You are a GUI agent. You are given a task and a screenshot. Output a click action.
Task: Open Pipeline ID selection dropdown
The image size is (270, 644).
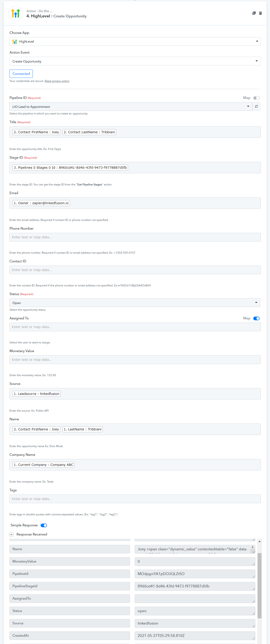[x=131, y=107]
